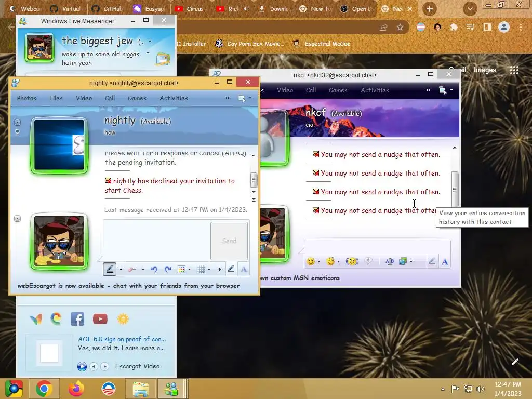Go to next item beside Escargot Video
The image size is (532, 399).
tap(104, 366)
